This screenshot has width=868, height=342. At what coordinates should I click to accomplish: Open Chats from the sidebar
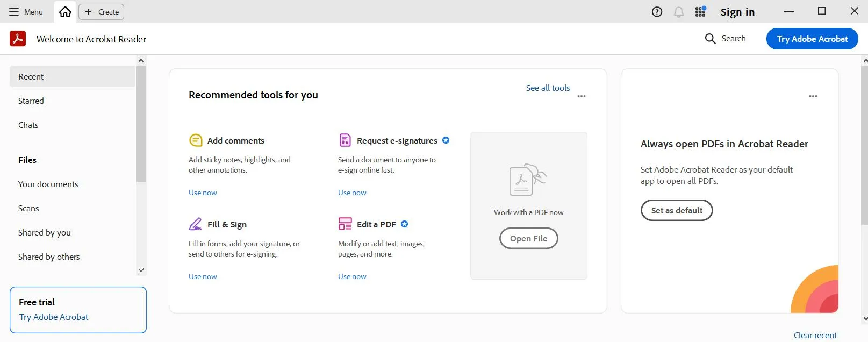tap(28, 125)
